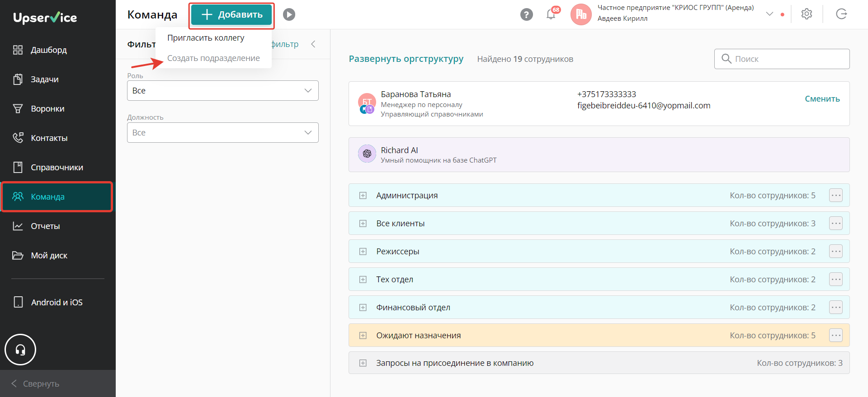Open more options for Тех отдел
The image size is (868, 397).
(836, 279)
